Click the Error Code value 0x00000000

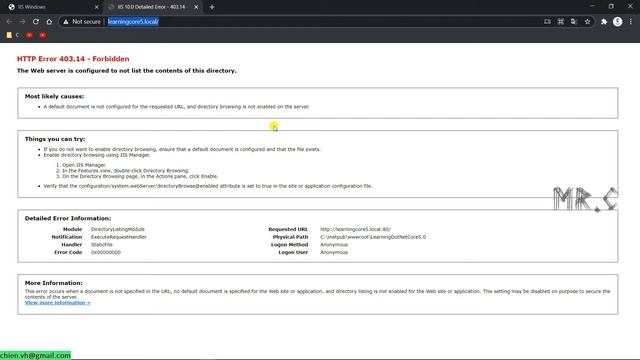point(106,253)
